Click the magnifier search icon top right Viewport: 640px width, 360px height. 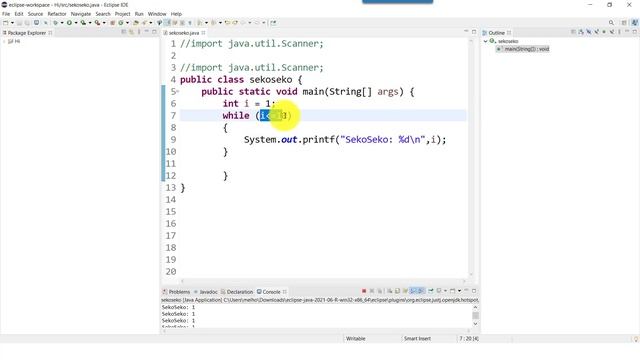[x=611, y=22]
